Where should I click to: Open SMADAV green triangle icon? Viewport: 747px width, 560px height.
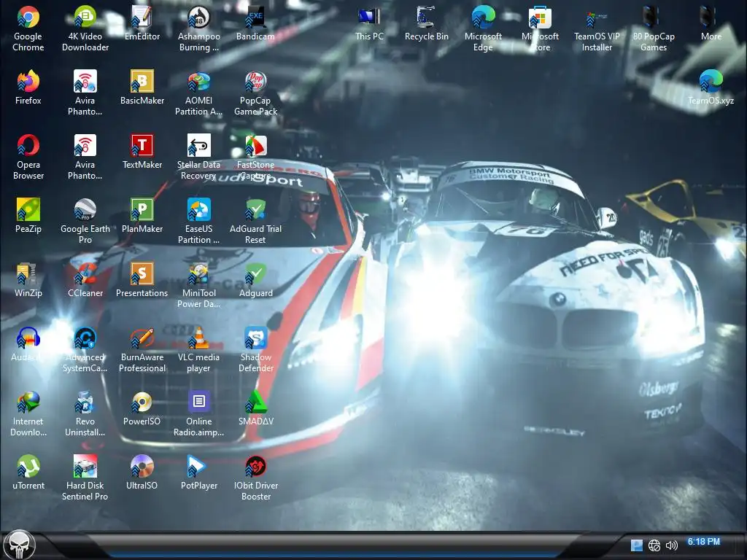(x=255, y=402)
